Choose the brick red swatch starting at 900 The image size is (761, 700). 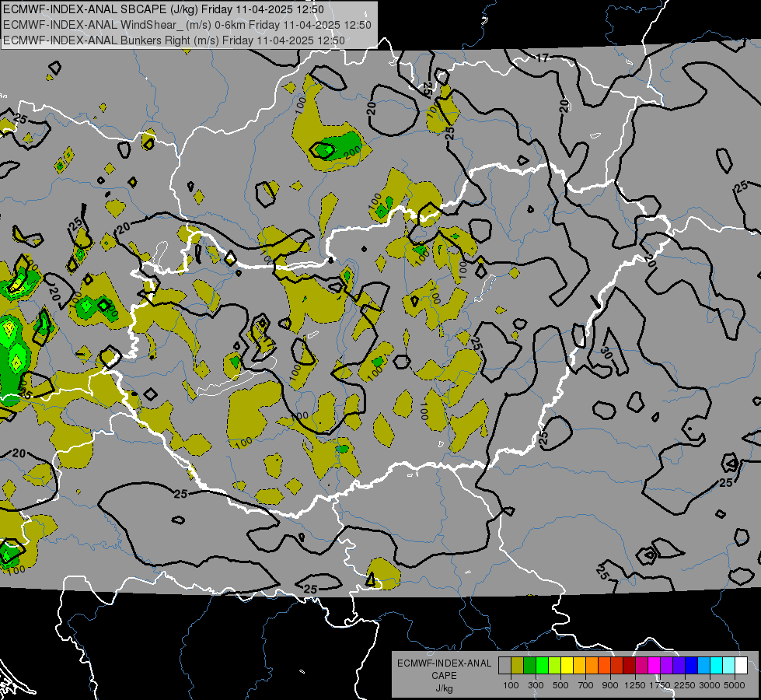[x=617, y=666]
